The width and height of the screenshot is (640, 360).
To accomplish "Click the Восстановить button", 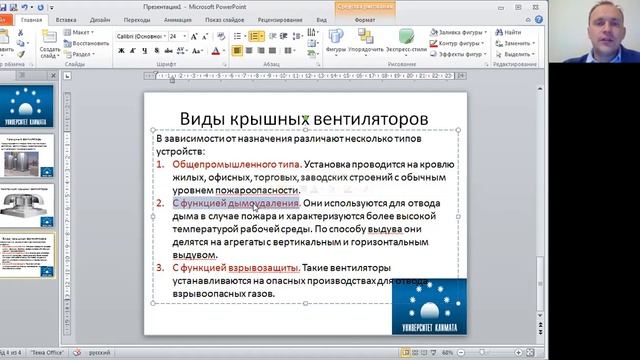I will tap(87, 43).
